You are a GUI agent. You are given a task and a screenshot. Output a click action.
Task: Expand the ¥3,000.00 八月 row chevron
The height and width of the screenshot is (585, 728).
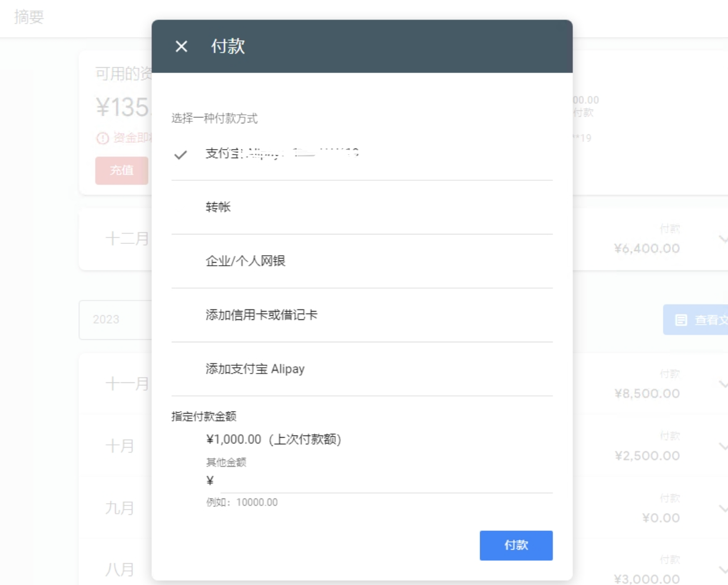coord(723,570)
